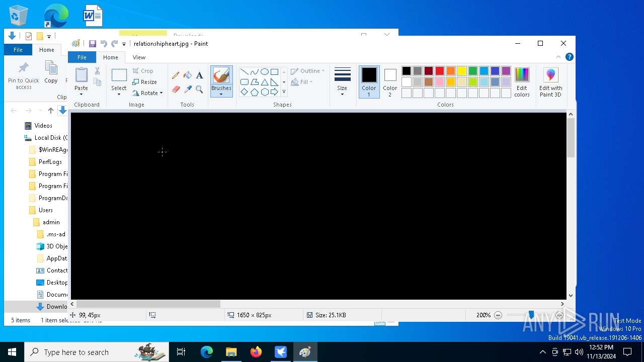The height and width of the screenshot is (362, 644).
Task: Choose the Oval shape
Action: click(x=264, y=71)
